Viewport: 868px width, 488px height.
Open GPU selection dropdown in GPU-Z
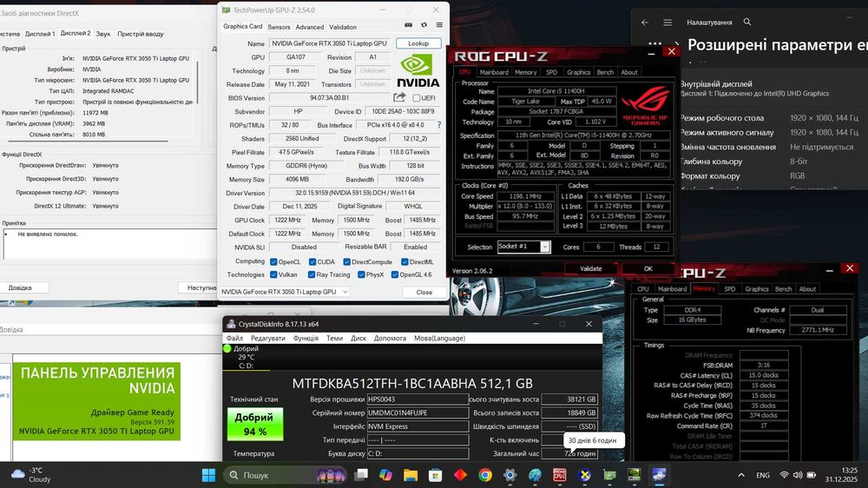pyautogui.click(x=285, y=292)
